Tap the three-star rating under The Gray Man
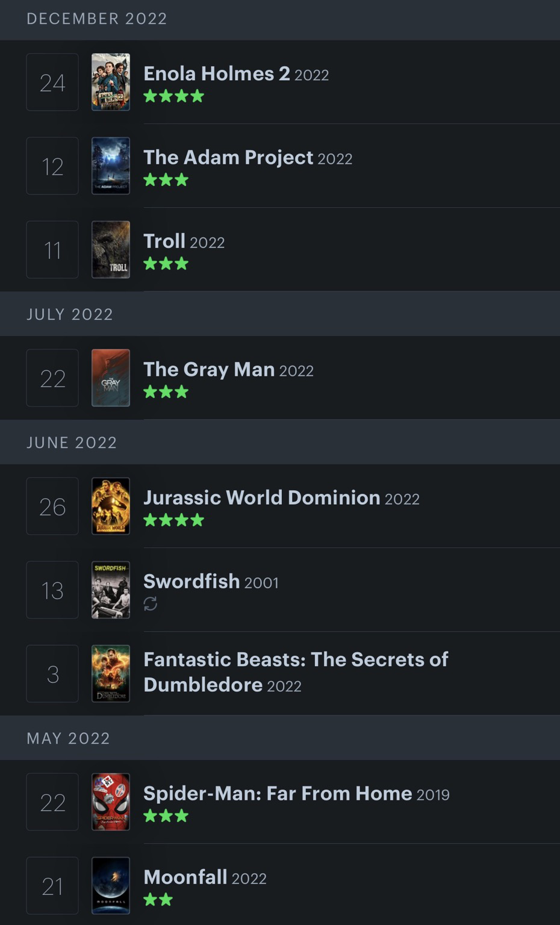Viewport: 560px width, 925px height. (x=166, y=391)
